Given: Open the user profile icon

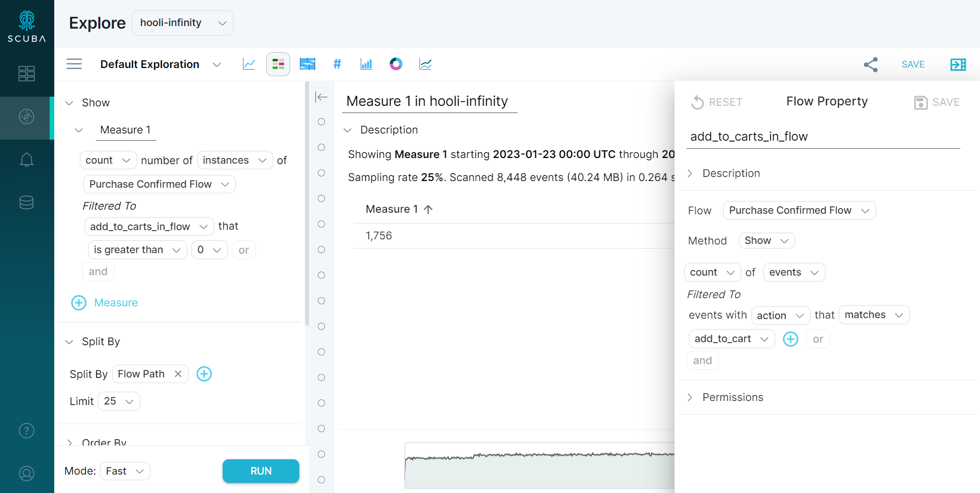Looking at the screenshot, I should (x=27, y=474).
